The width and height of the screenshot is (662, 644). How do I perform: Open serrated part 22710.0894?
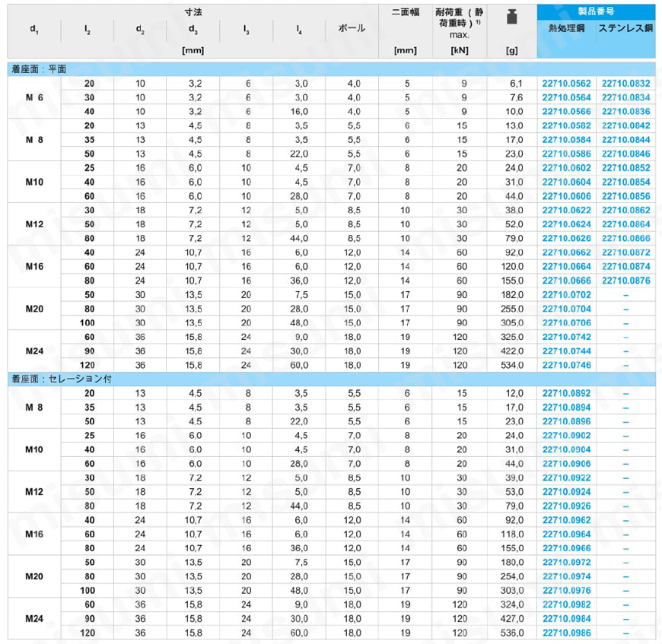(567, 408)
